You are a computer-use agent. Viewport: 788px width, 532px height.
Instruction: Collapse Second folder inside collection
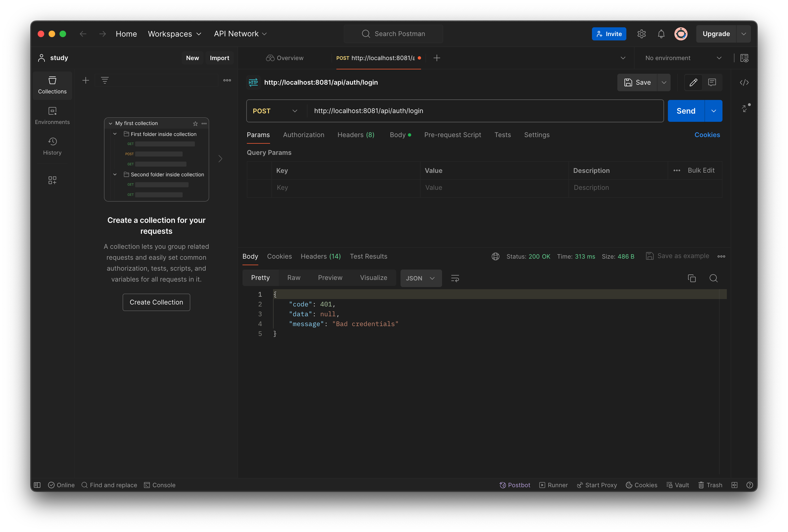coord(115,174)
